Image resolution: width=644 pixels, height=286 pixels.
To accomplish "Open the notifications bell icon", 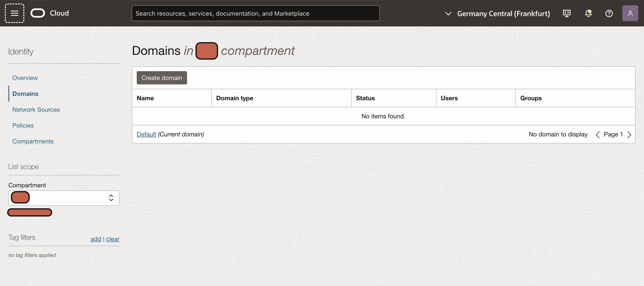I will coord(588,13).
